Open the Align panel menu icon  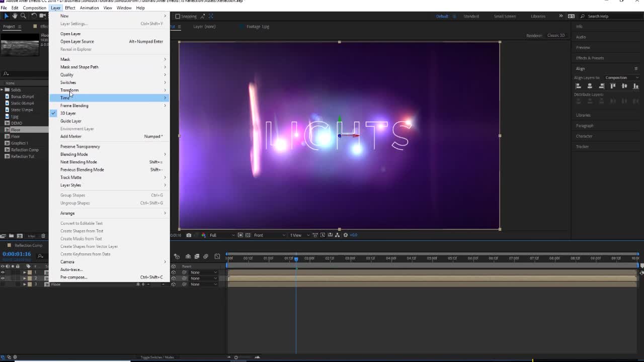636,68
